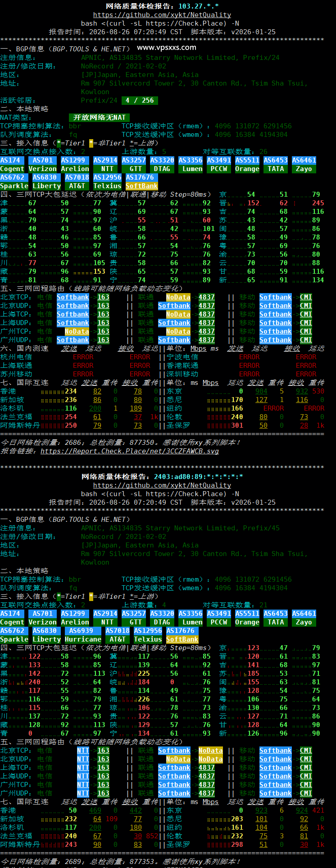Click the '今日网络检测量：2689' summary line
336x868 pixels.
(x=121, y=862)
